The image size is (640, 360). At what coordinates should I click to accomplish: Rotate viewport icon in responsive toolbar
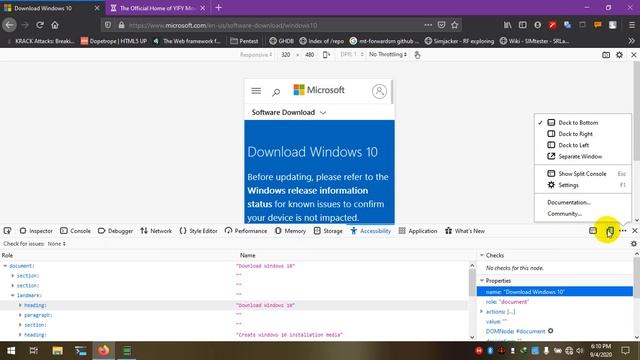coord(326,55)
